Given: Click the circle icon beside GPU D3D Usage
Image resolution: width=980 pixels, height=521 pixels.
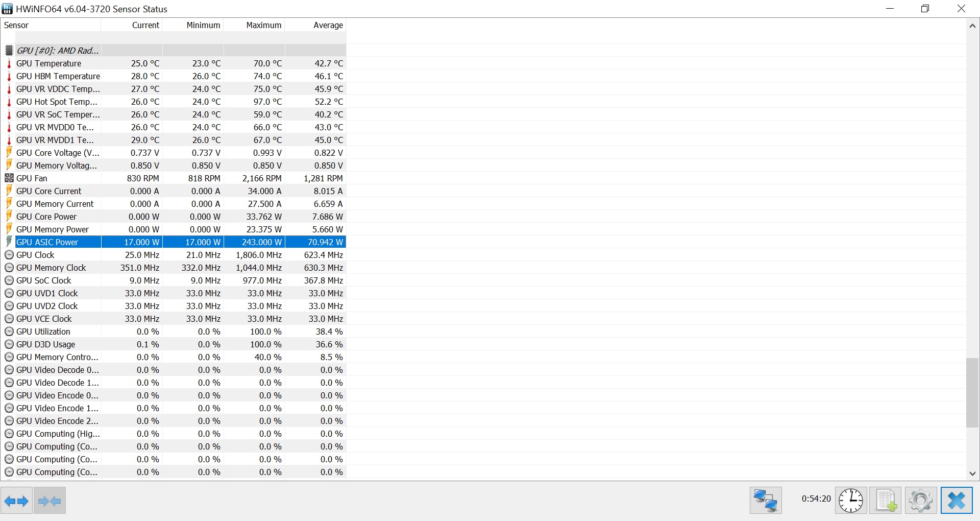Looking at the screenshot, I should [x=9, y=344].
